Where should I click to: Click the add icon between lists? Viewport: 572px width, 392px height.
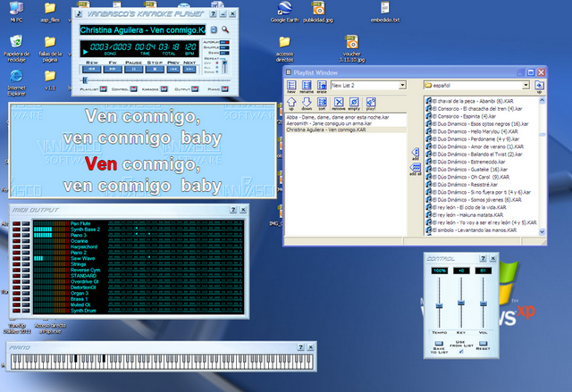point(416,154)
